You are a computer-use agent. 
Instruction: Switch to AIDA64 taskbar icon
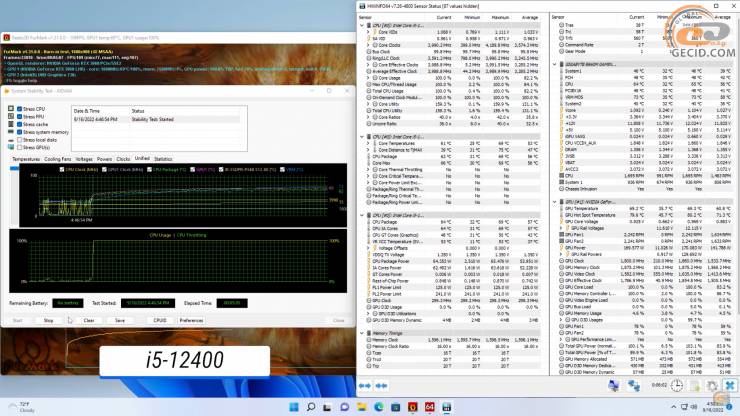point(429,407)
